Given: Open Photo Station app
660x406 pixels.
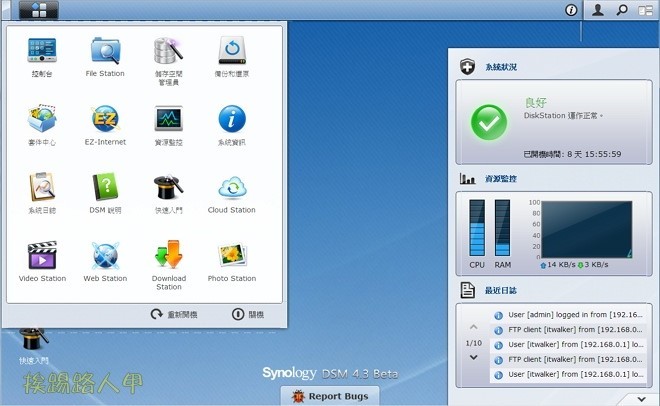Looking at the screenshot, I should click(x=231, y=257).
